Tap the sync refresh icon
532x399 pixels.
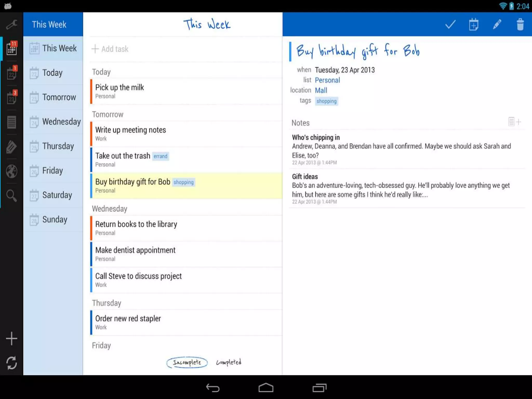pyautogui.click(x=11, y=363)
